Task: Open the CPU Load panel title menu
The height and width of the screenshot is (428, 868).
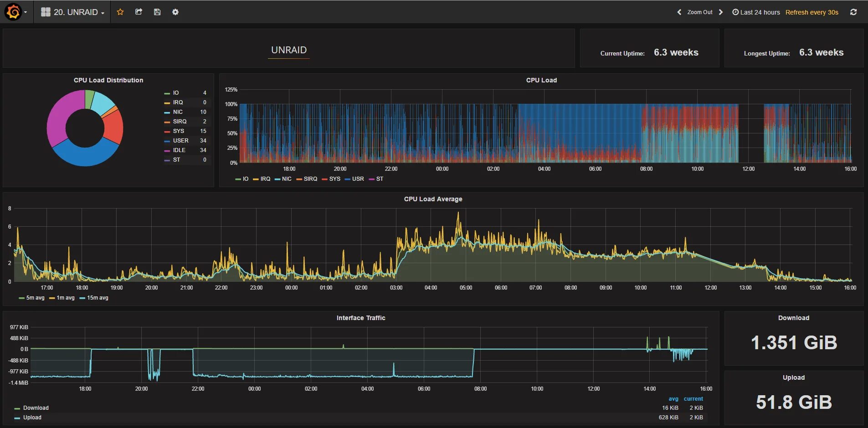Action: 541,80
